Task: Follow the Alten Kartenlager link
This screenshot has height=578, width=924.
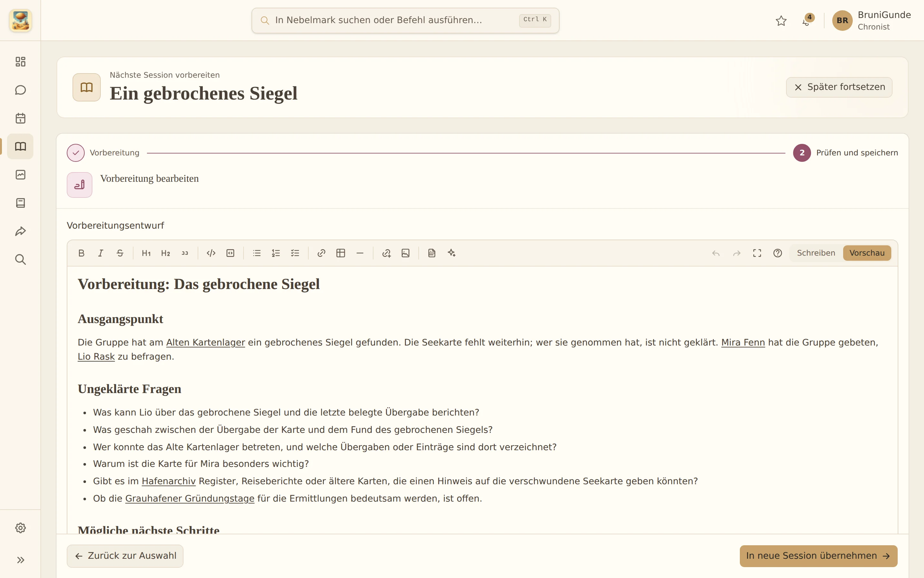Action: [x=205, y=343]
